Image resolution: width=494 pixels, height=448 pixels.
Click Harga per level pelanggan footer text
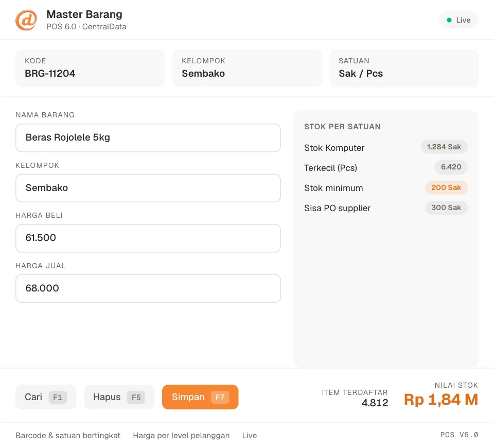181,436
